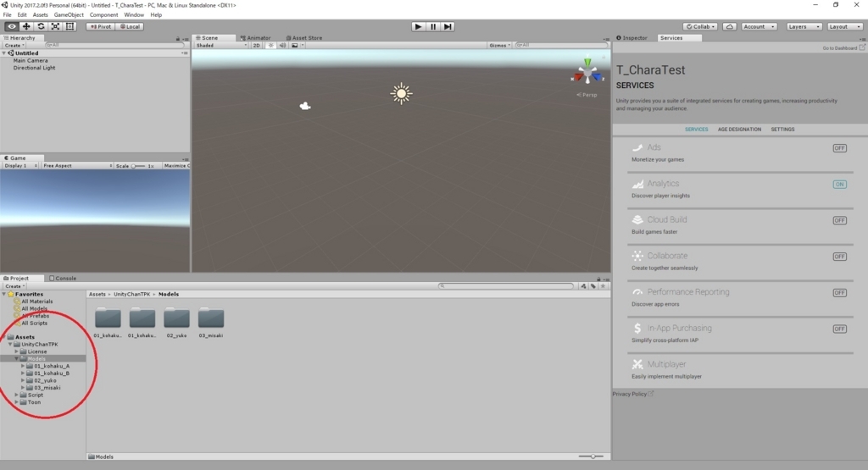Open the Component menu

(103, 15)
